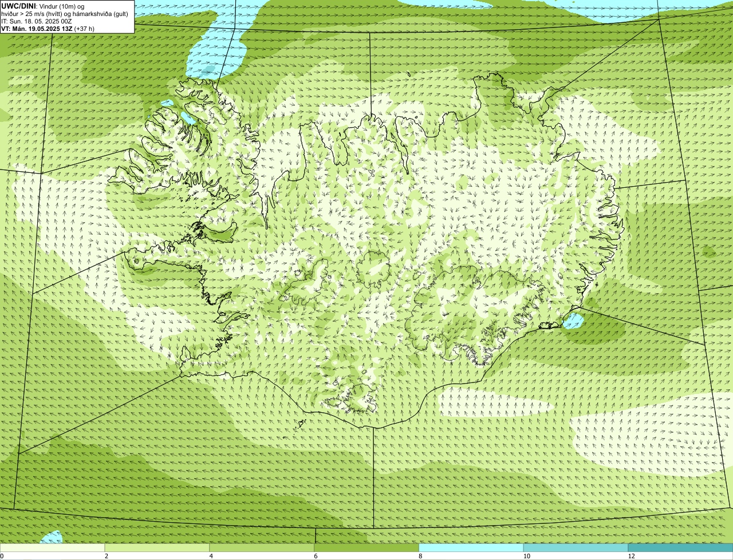Viewport: 733px width, 560px height.
Task: Click the '8' label under the colorbar
Action: [420, 556]
